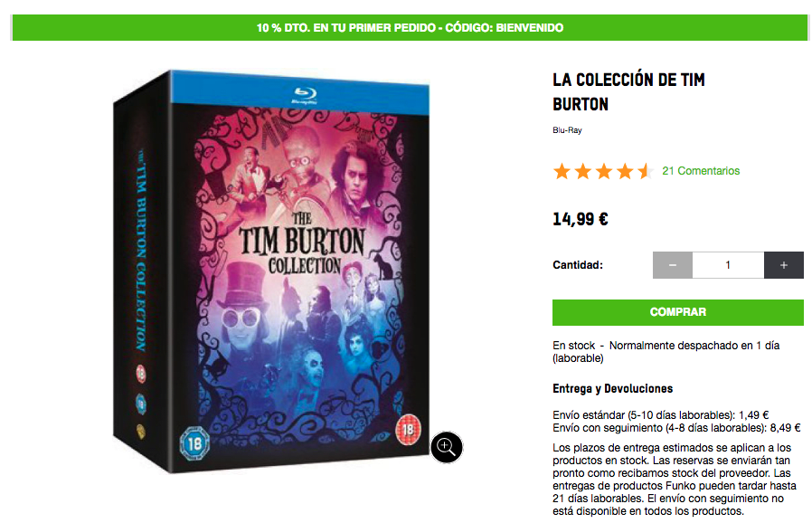This screenshot has height=523, width=812.
Task: Click the half-filled fifth rating star
Action: (x=646, y=171)
